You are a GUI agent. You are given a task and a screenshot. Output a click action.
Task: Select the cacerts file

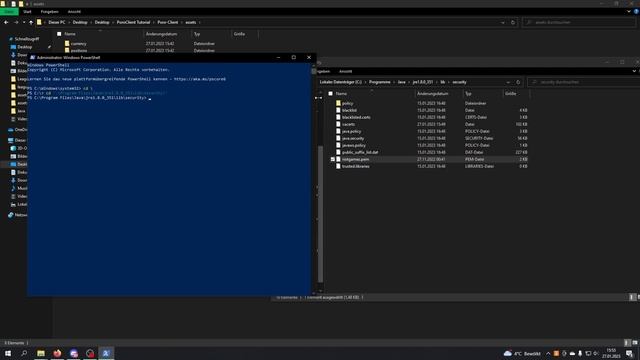coord(349,124)
